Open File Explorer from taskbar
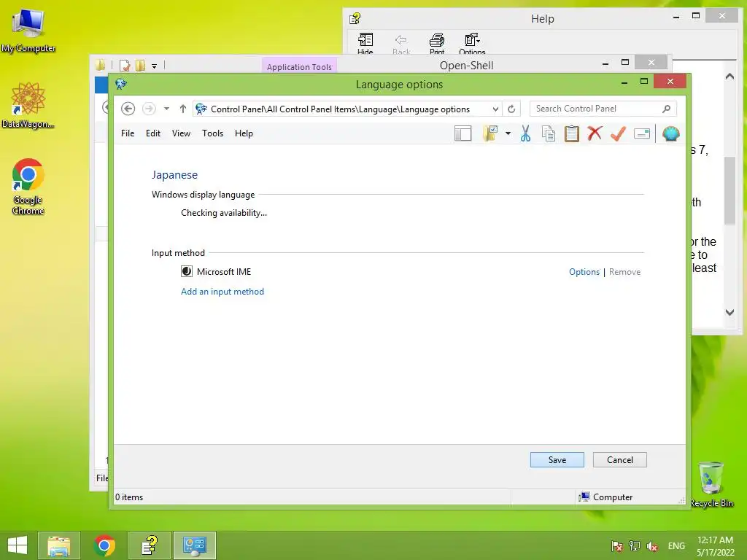 click(x=59, y=545)
